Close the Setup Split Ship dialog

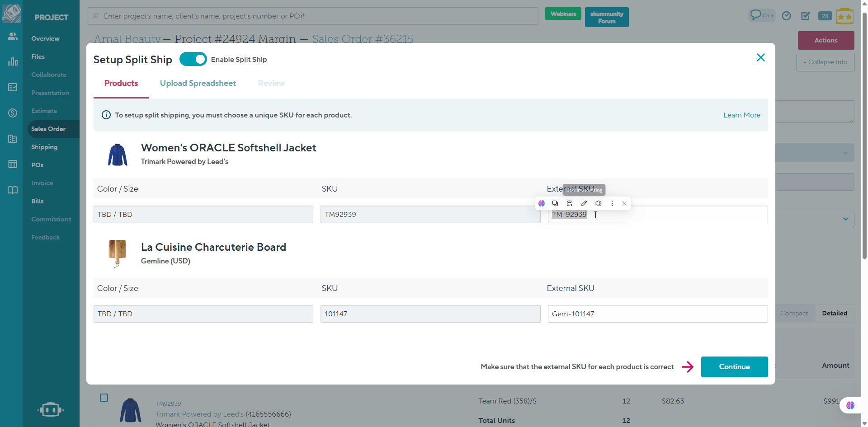pos(760,57)
